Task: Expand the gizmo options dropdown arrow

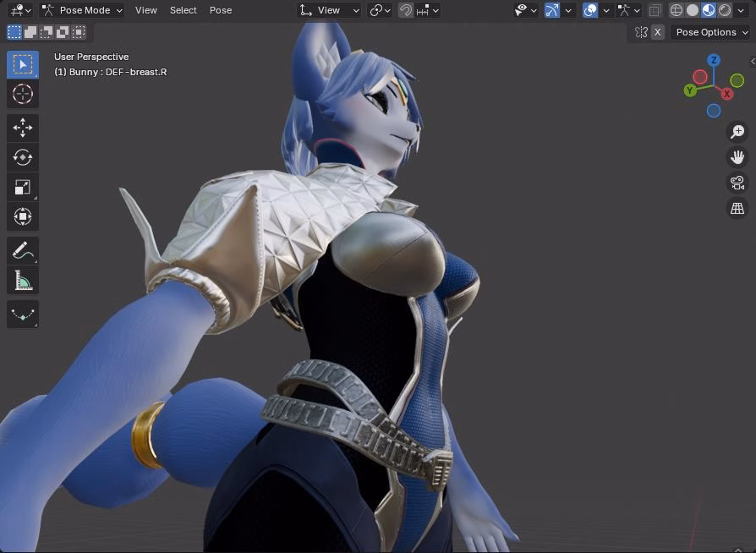Action: (x=568, y=10)
